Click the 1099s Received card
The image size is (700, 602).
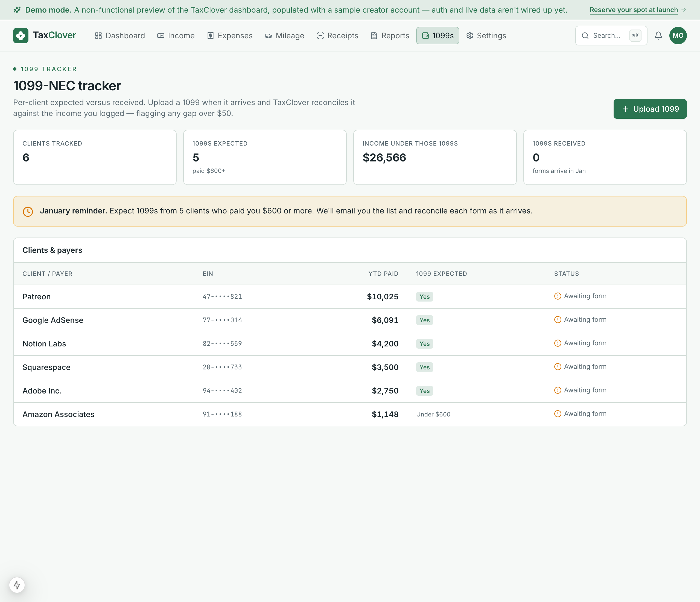point(605,157)
